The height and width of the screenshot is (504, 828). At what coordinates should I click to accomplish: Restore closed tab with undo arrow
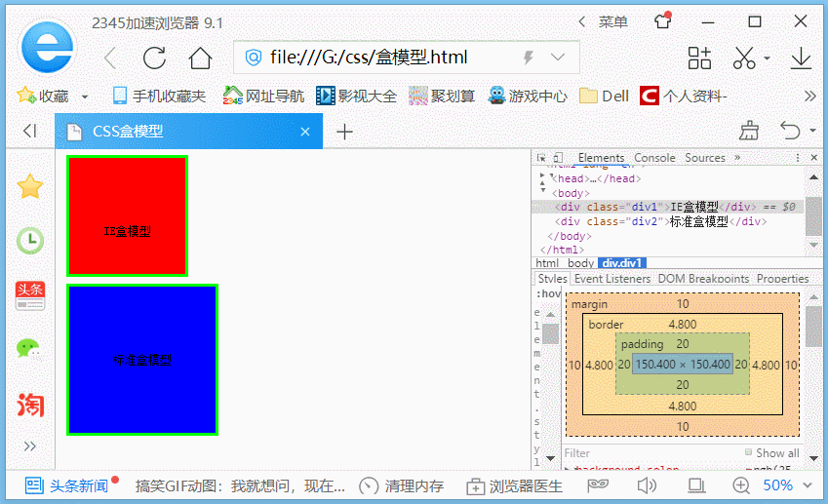tap(790, 131)
